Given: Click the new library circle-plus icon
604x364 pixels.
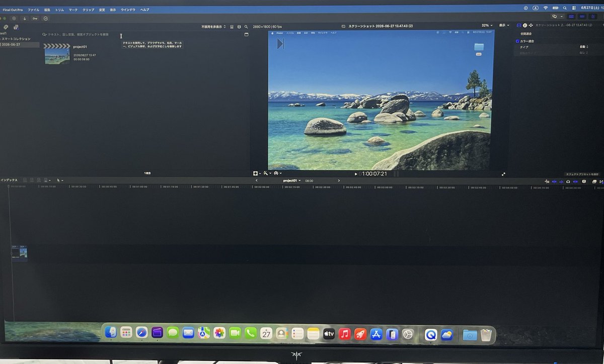Looking at the screenshot, I should [x=14, y=18].
